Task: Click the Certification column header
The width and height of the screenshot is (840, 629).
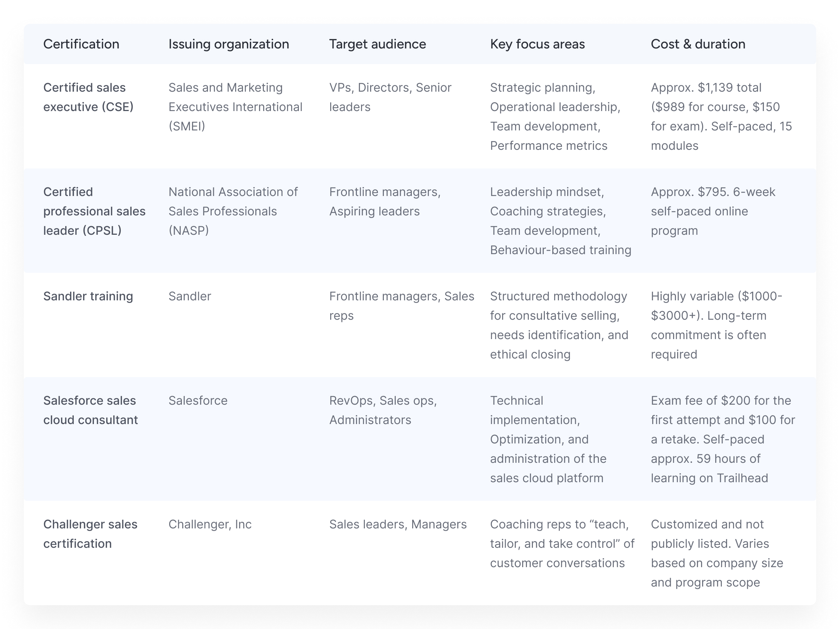Action: [81, 44]
